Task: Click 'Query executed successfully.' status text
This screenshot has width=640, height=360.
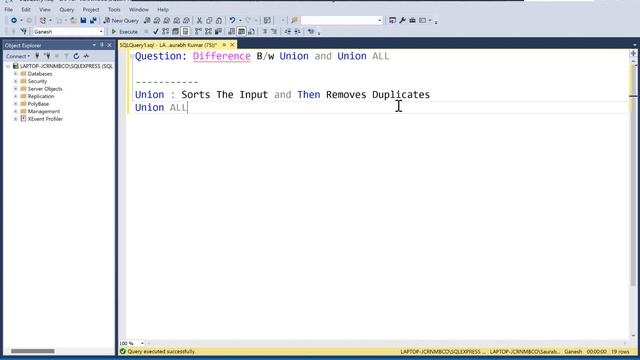Action: (161, 351)
